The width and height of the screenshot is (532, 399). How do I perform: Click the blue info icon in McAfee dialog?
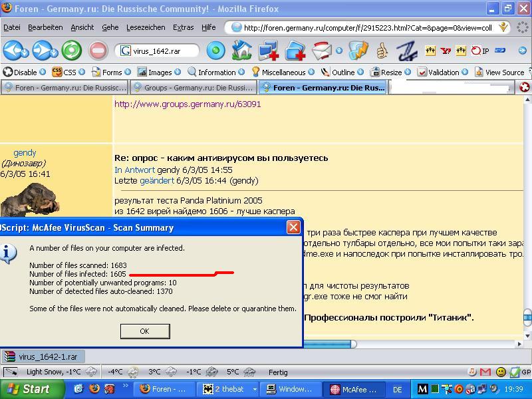click(7, 253)
